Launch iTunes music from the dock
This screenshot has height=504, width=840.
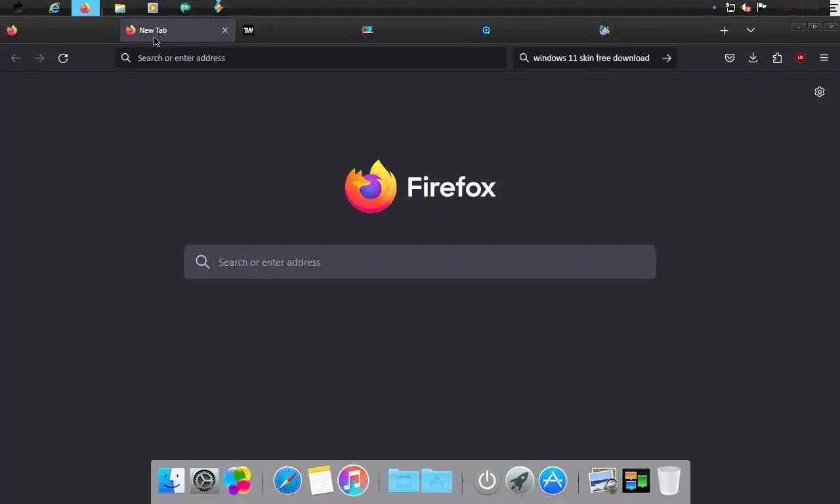(x=353, y=481)
